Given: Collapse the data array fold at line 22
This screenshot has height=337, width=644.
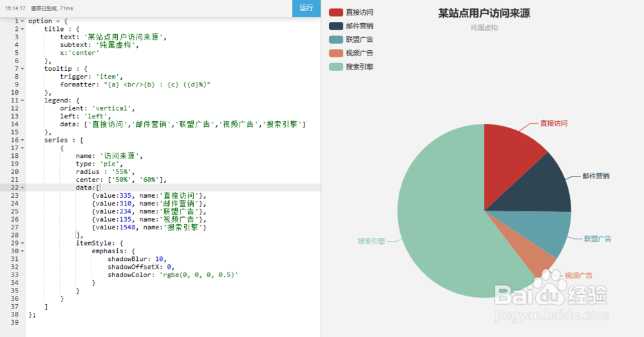Looking at the screenshot, I should point(22,188).
